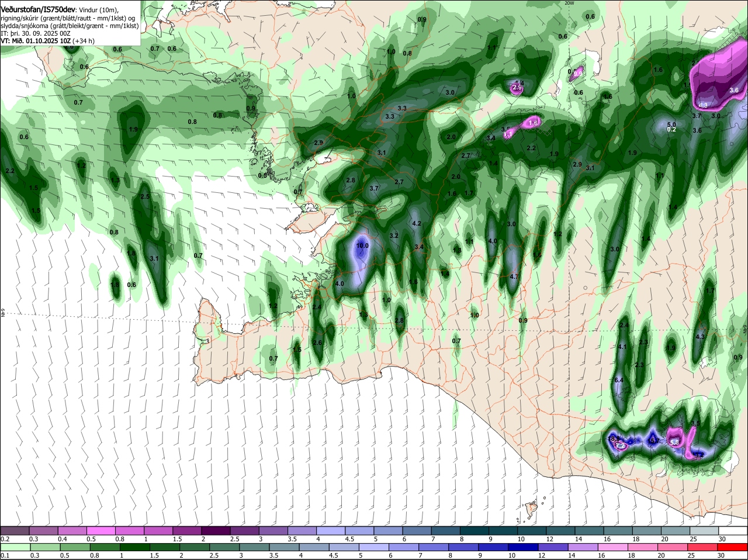
Task: Select the 5.0 value label
Action: point(671,125)
